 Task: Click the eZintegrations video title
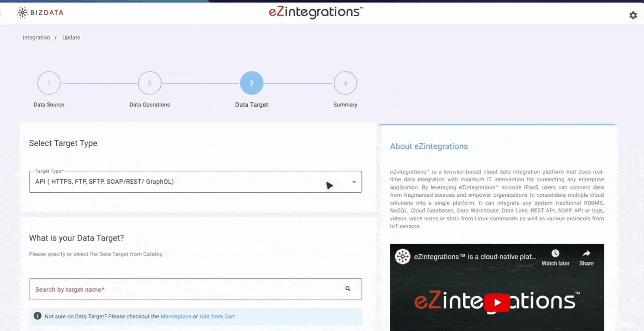point(475,257)
